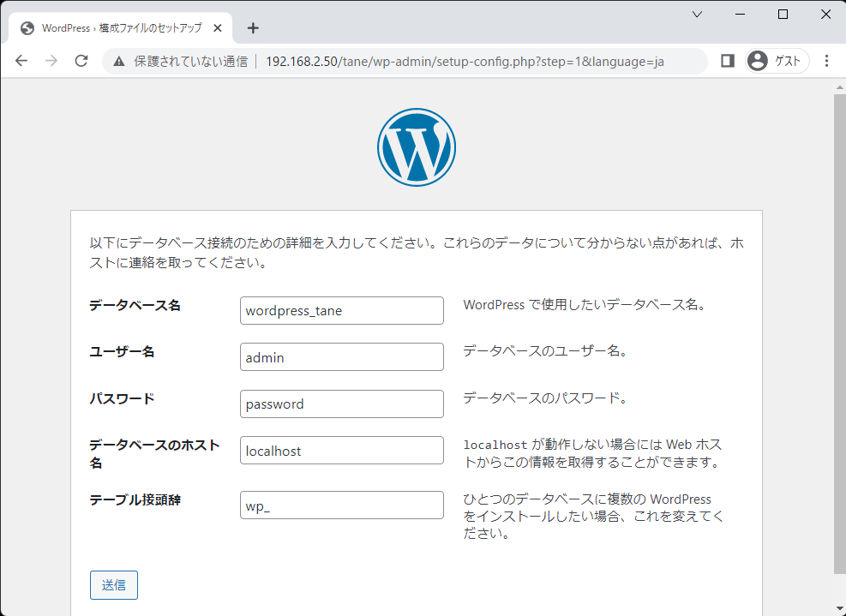Click the 'データベースのパスワード。' description
Image resolution: width=846 pixels, height=616 pixels.
[546, 398]
